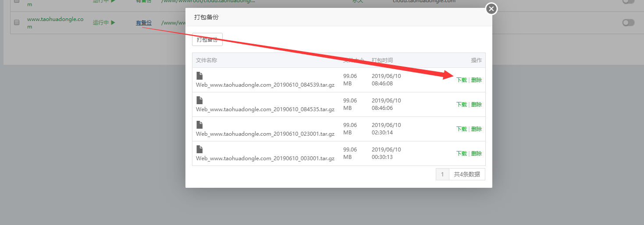This screenshot has width=644, height=225.
Task: Click backup time 2019/06/10 08:46:06
Action: 386,104
